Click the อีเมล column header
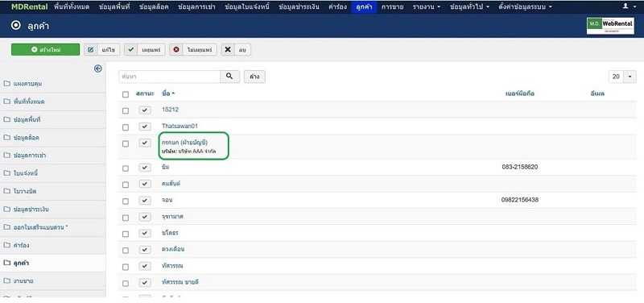Screen dimensions: 644x303 [x=597, y=93]
